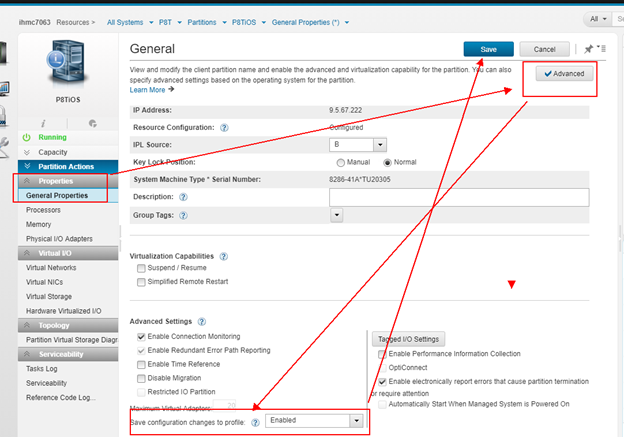Open Save configuration changes to profile dropdown

tap(355, 421)
